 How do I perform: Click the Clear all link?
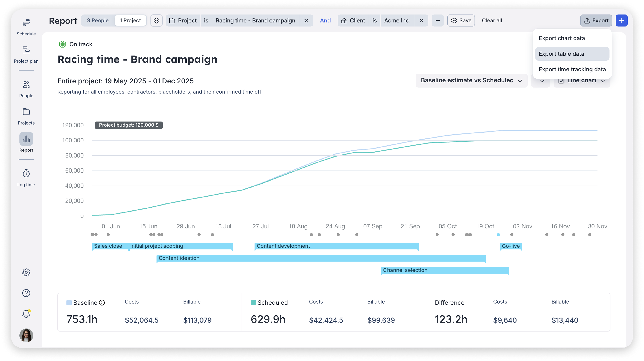(492, 20)
